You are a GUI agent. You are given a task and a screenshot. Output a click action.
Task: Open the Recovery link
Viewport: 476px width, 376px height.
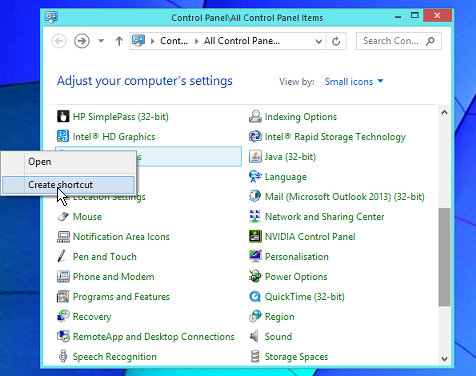pyautogui.click(x=92, y=317)
